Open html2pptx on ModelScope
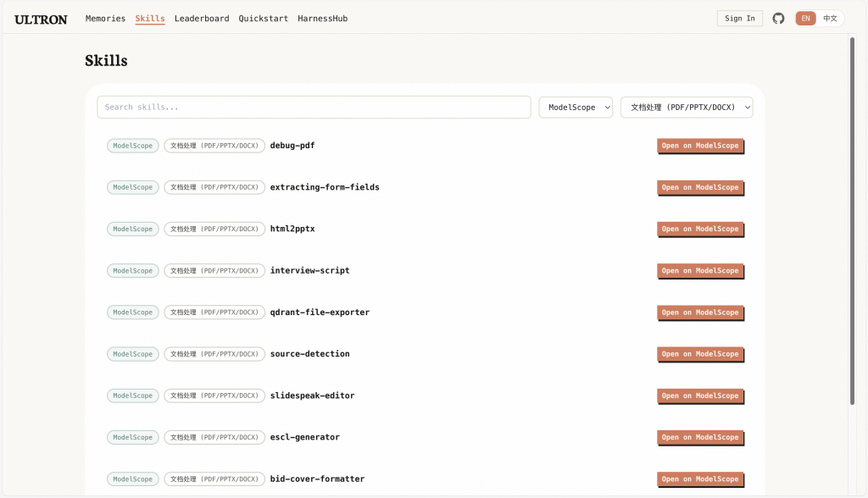Image resolution: width=868 pixels, height=498 pixels. (699, 229)
